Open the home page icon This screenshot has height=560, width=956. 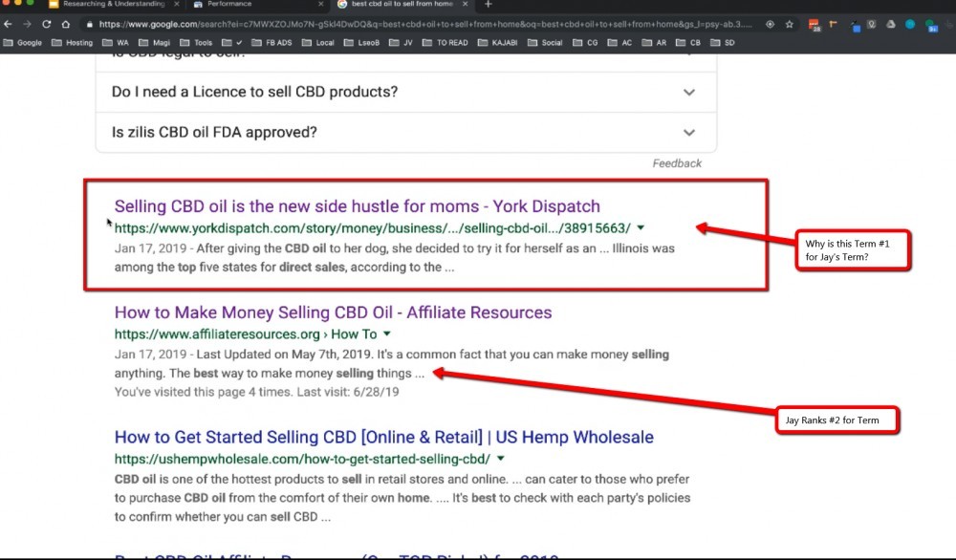[x=66, y=25]
